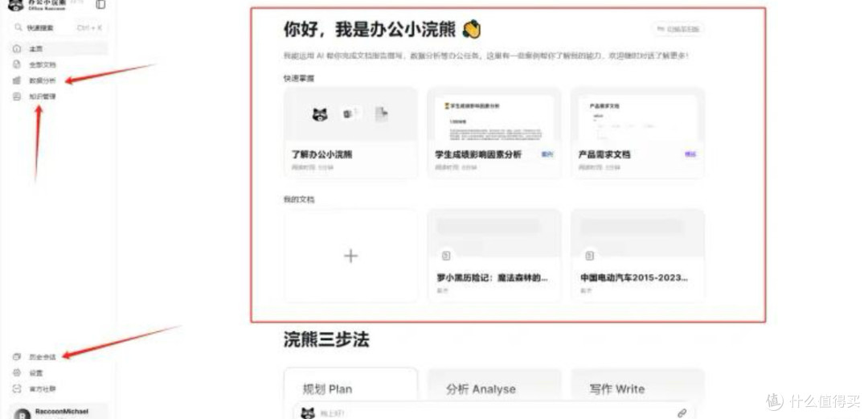This screenshot has width=868, height=419.
Task: Click the 了解办公小浣熊 card title
Action: click(x=321, y=154)
